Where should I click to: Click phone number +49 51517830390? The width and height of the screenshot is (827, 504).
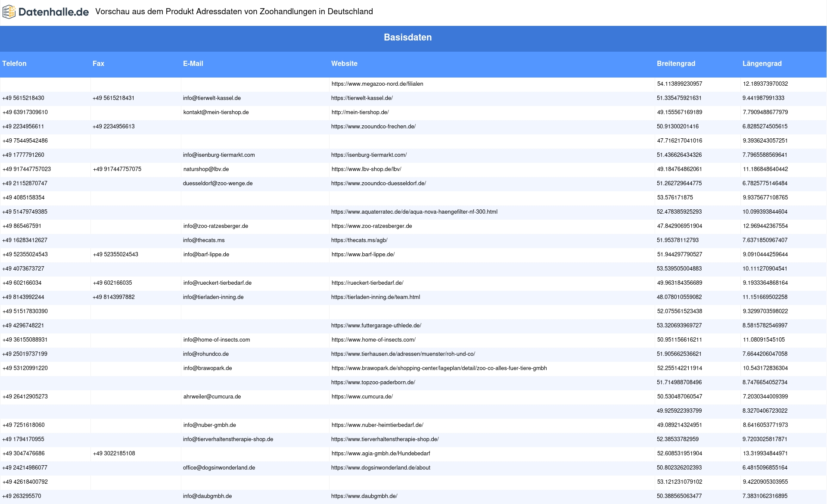25,311
